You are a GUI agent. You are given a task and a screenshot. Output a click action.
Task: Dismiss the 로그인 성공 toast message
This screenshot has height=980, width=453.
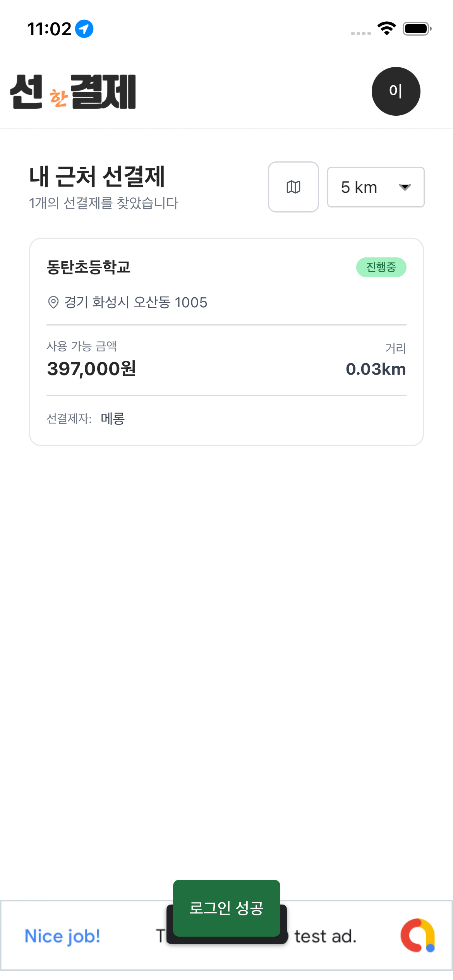[226, 908]
